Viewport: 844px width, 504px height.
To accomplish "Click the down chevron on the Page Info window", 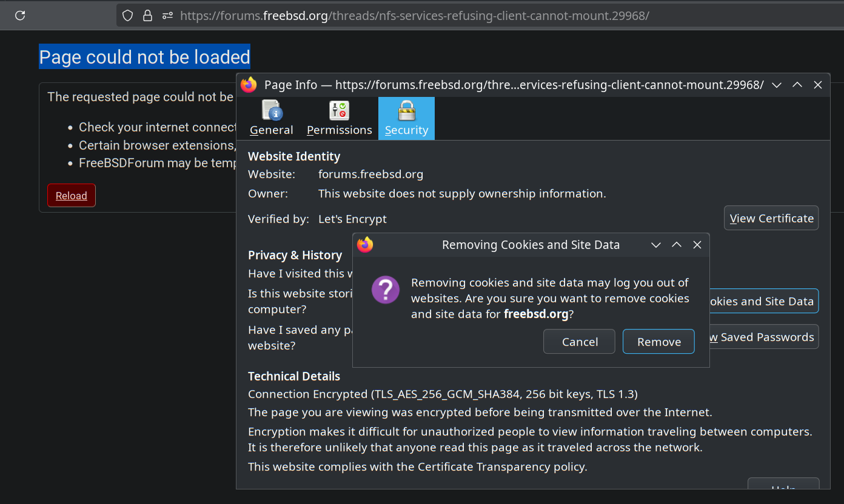I will pos(777,85).
